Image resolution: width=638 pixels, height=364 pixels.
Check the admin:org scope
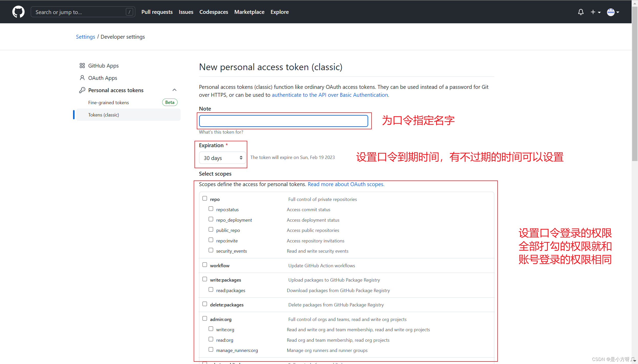tap(205, 318)
